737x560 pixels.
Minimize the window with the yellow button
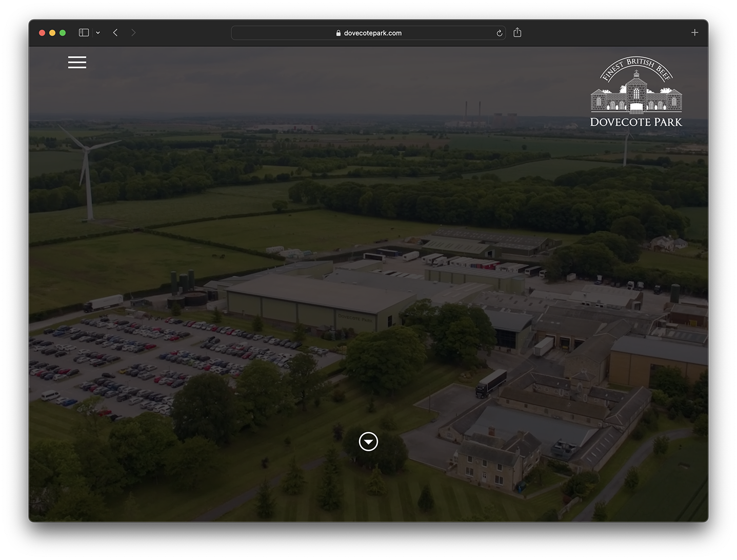[x=52, y=32]
